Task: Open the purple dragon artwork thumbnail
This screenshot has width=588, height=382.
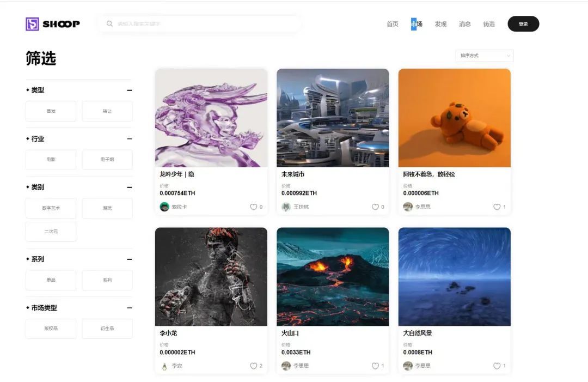Action: pos(211,118)
